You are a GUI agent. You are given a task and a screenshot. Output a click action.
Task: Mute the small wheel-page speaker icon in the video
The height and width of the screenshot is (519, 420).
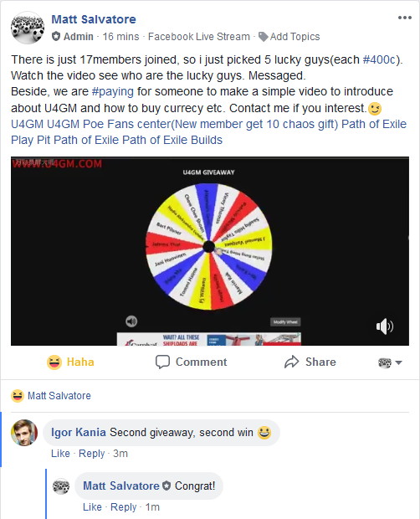point(131,321)
